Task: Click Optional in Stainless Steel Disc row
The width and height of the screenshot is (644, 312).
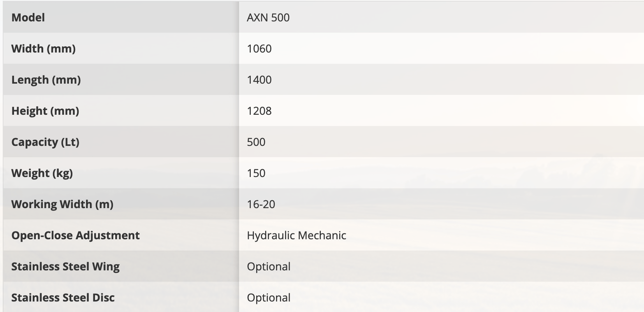Action: click(x=269, y=298)
